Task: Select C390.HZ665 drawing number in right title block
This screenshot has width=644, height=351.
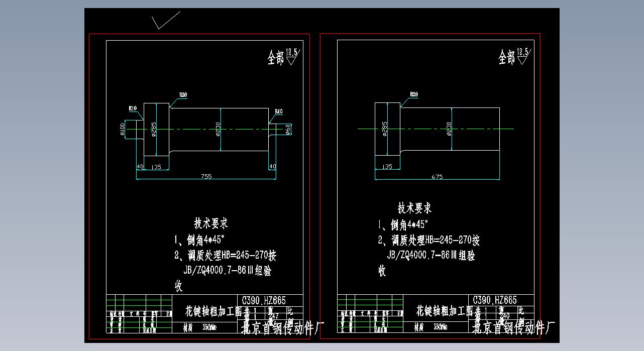Action: coord(495,300)
